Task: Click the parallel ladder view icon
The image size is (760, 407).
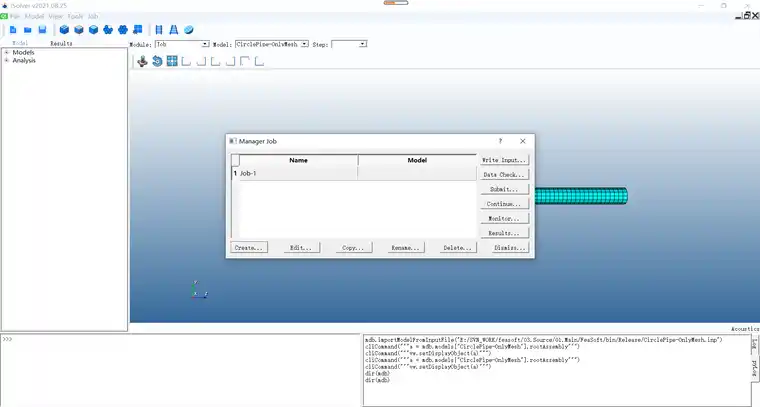Action: (x=159, y=30)
